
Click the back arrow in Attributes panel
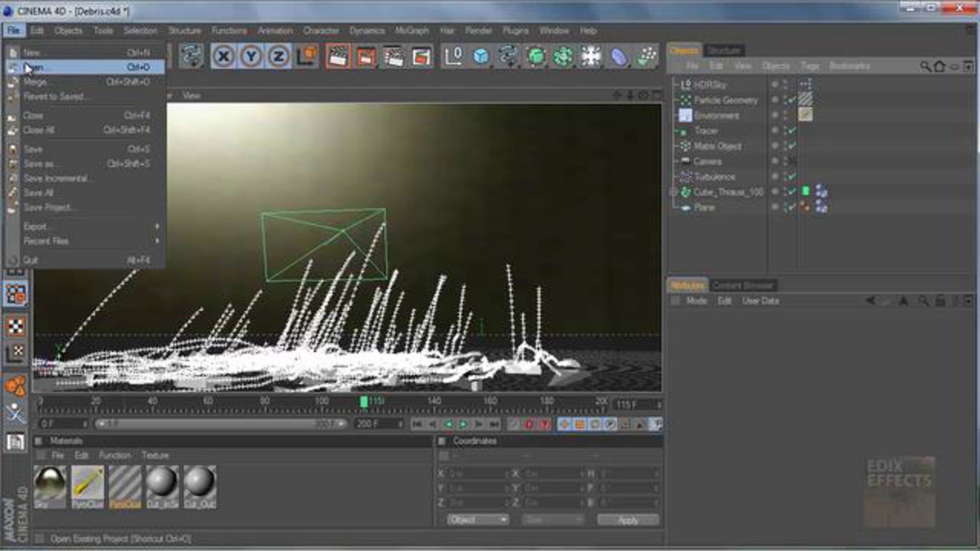[x=871, y=301]
